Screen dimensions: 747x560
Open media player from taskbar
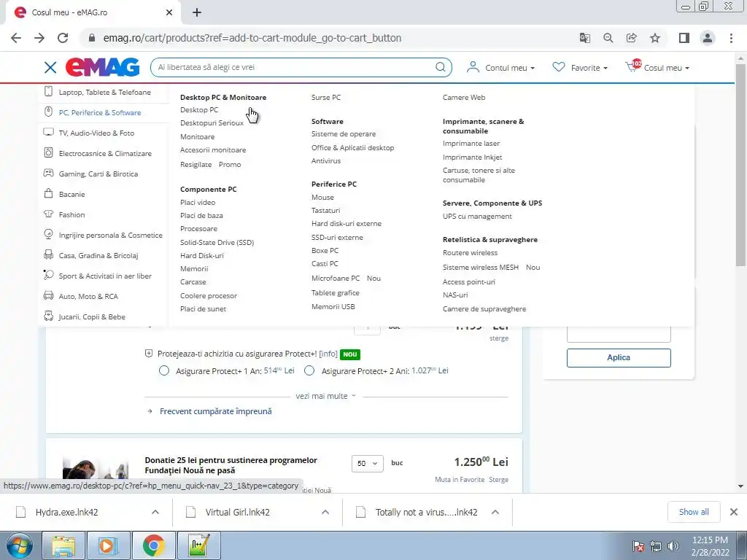point(108,545)
